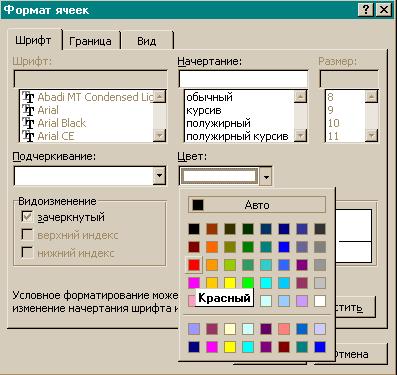Click up arrow of the Размер list scrollbar

pyautogui.click(x=371, y=97)
